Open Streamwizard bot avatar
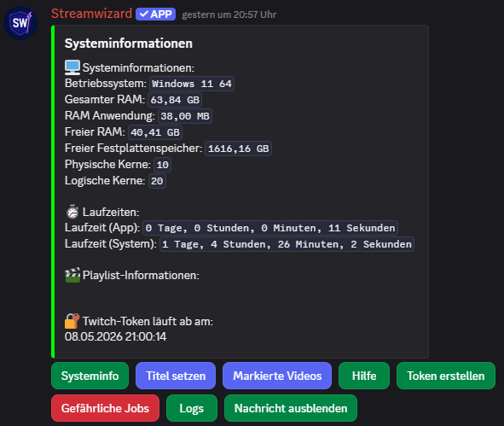The width and height of the screenshot is (504, 426). [x=20, y=23]
